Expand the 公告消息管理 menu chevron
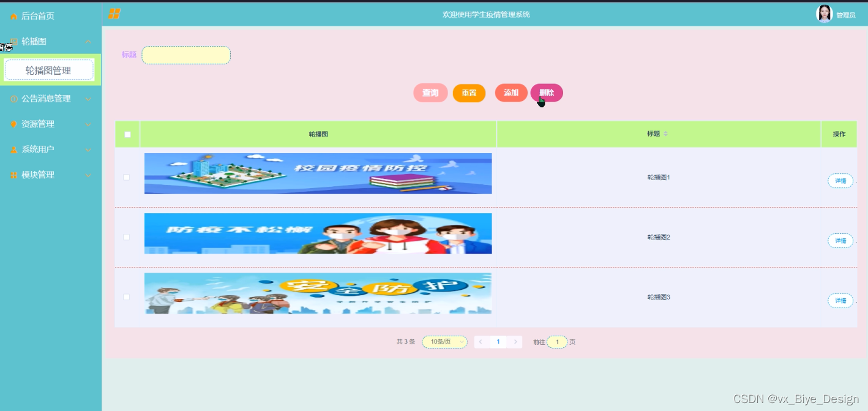This screenshot has width=868, height=411. pyautogui.click(x=88, y=99)
